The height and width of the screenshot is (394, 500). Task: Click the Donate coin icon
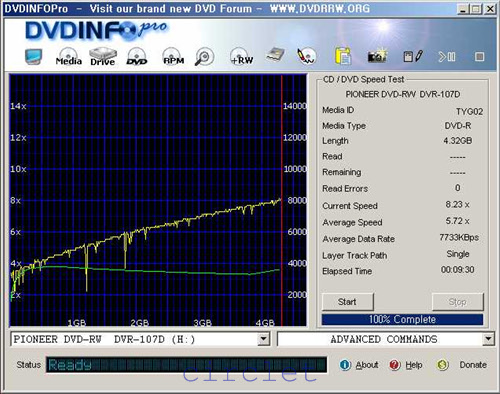pos(442,365)
